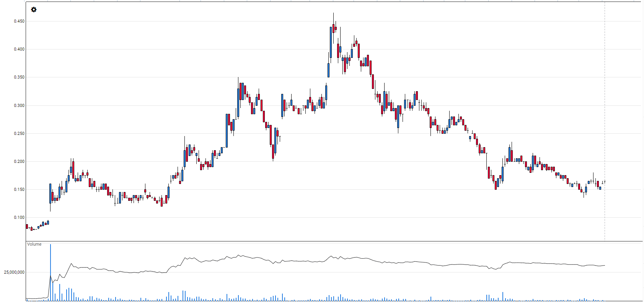Click the 0.300 price axis label
This screenshot has height=302, width=644.
[19, 106]
